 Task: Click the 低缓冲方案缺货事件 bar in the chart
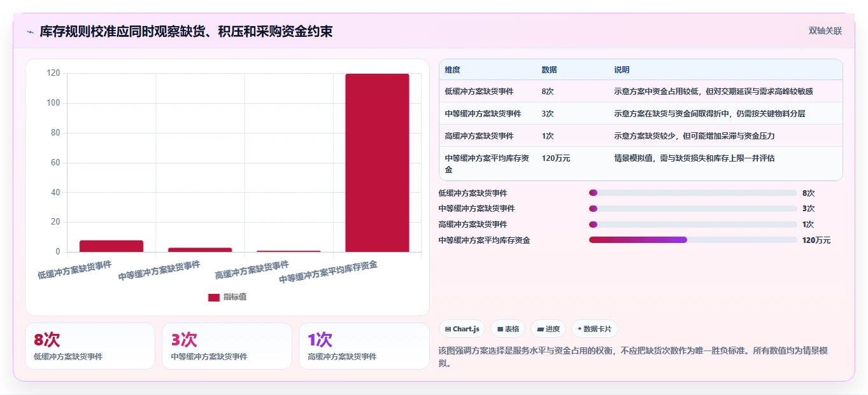coord(111,246)
